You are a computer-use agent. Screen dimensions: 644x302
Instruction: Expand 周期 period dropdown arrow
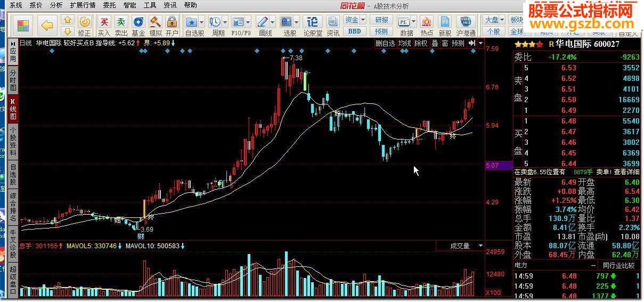click(x=225, y=22)
